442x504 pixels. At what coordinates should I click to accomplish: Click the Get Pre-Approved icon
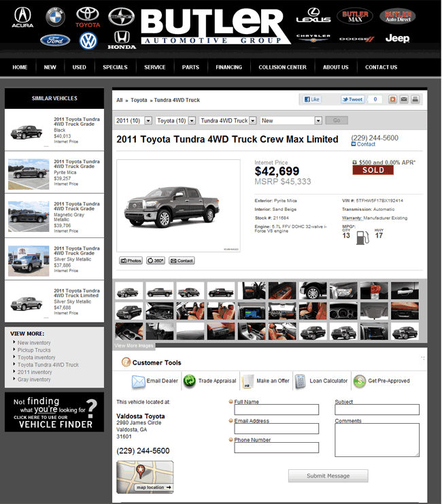pyautogui.click(x=360, y=381)
